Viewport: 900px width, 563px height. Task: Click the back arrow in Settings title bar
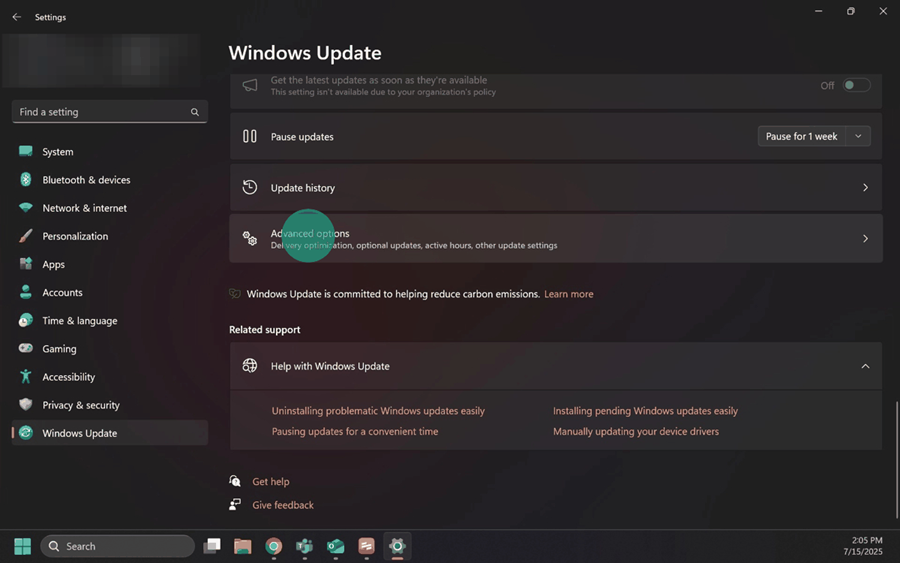point(16,17)
